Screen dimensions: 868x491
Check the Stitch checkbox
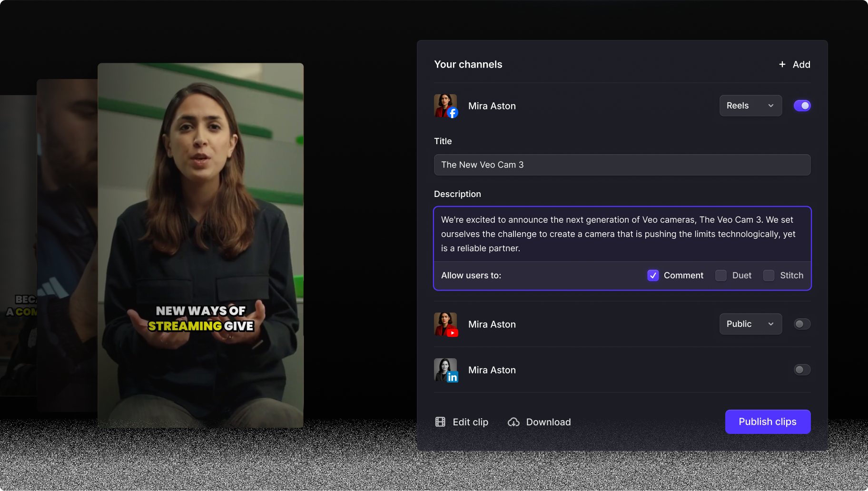(769, 275)
